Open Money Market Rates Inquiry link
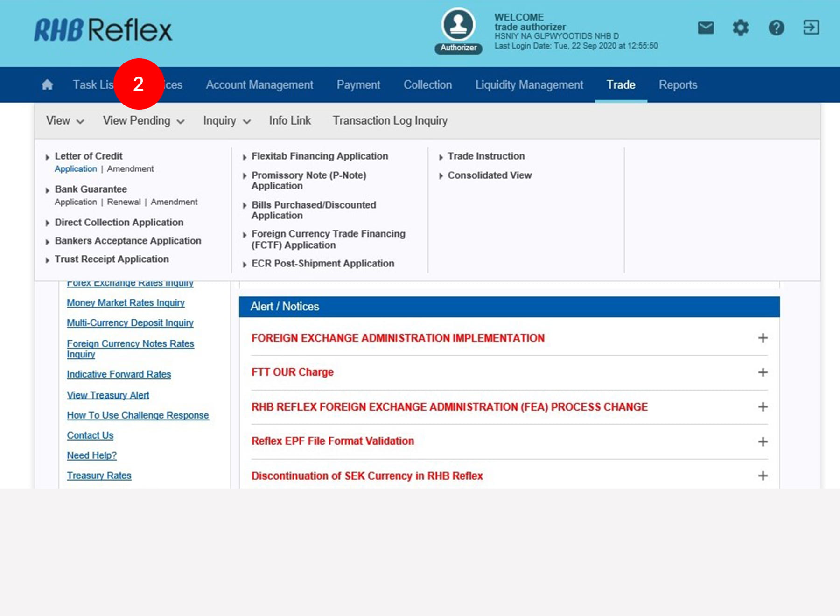The width and height of the screenshot is (840, 616). [126, 303]
